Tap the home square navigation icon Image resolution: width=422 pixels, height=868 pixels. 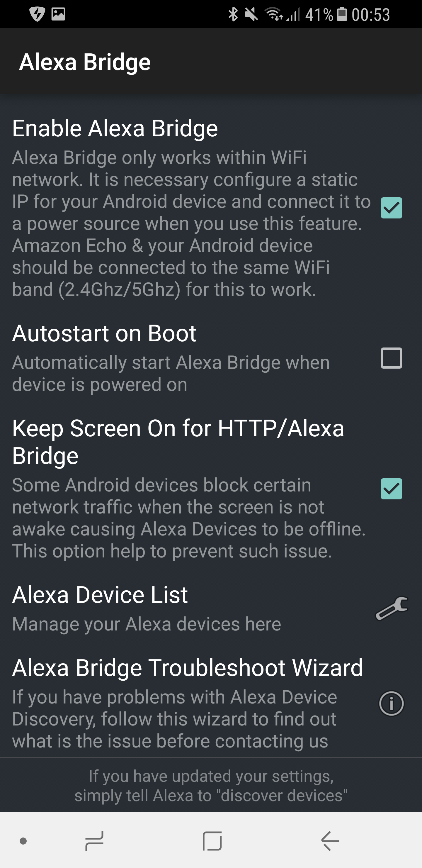point(212,841)
